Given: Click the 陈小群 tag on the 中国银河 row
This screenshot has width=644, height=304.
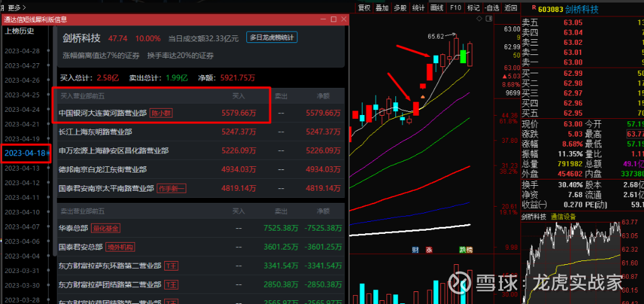Looking at the screenshot, I should click(161, 113).
